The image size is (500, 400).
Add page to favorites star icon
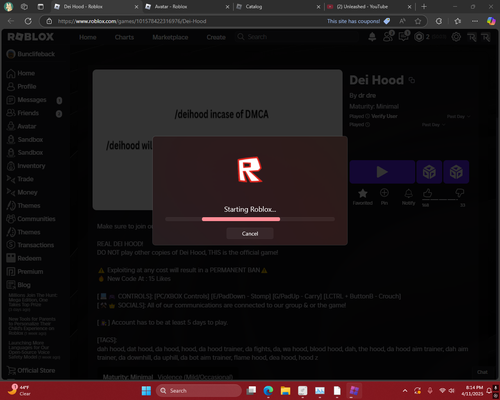coord(418,21)
